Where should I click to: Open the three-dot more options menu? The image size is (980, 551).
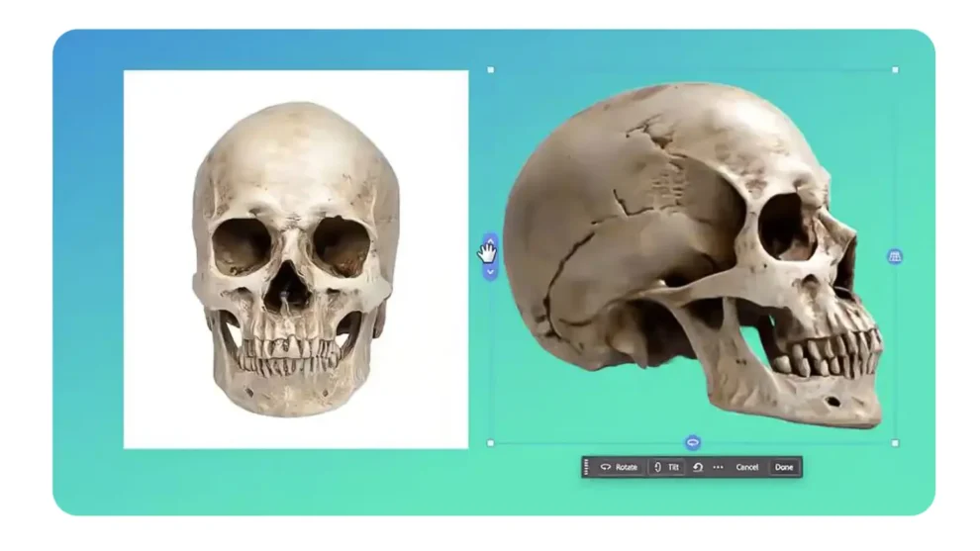718,467
